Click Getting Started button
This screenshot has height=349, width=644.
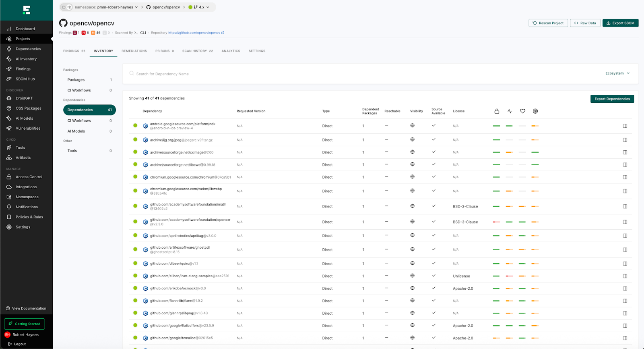pyautogui.click(x=25, y=324)
